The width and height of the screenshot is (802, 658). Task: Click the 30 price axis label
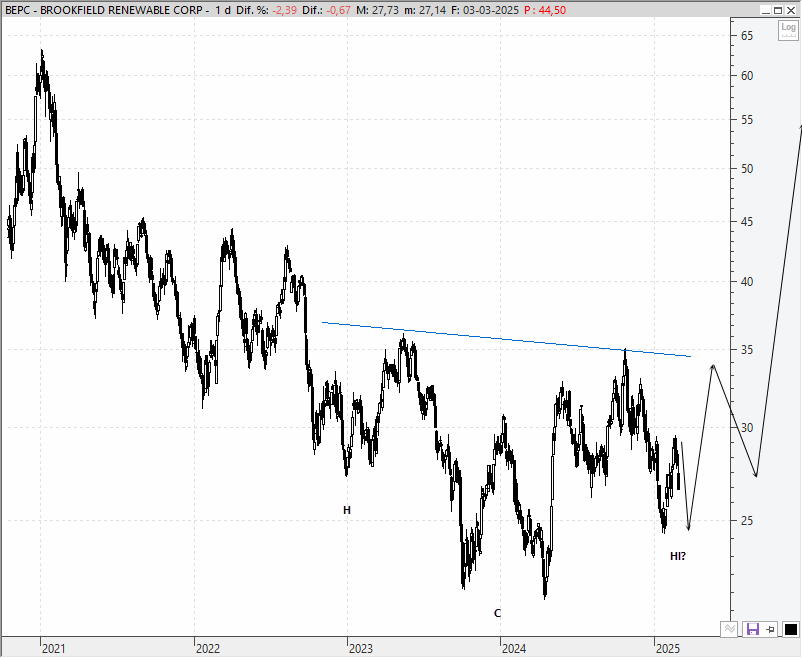click(747, 428)
